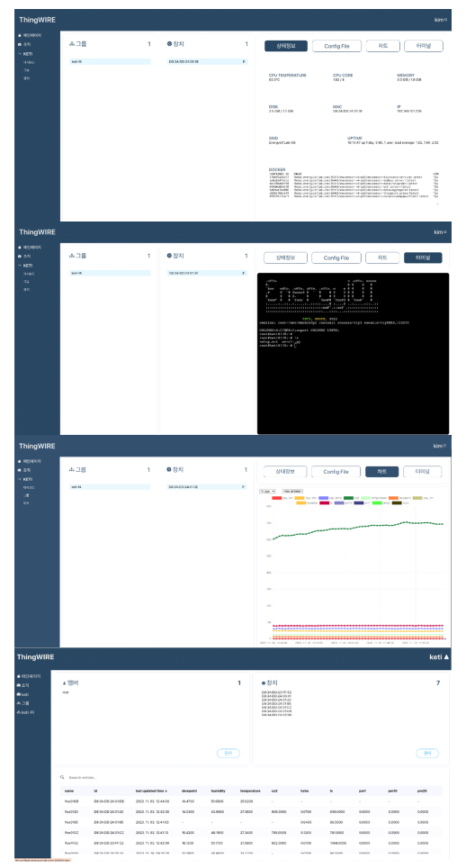Select the keti-frl group icon in sidebar
Image resolution: width=475 pixels, height=868 pixels.
(20, 712)
